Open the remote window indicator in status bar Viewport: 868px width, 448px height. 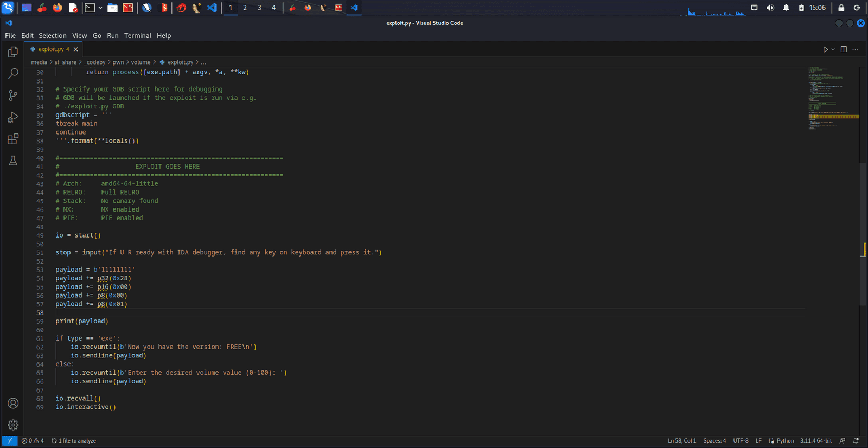tap(9, 441)
